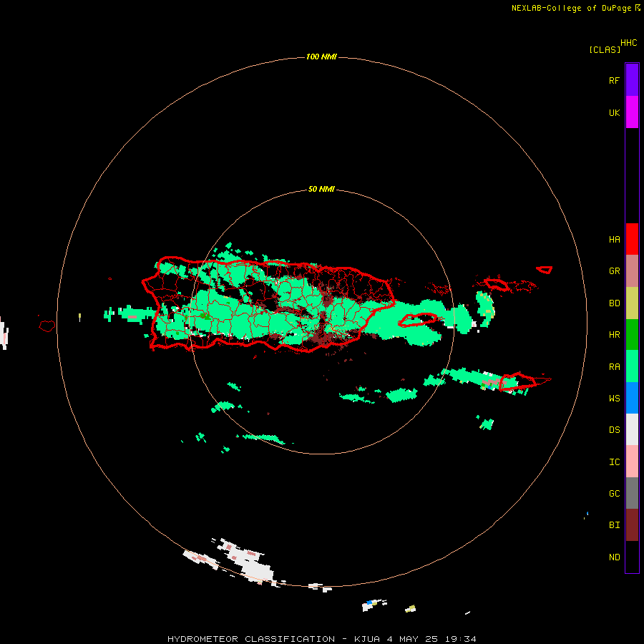The image size is (644, 644).
Task: Click the Vieques island outline on map
Action: click(x=418, y=320)
